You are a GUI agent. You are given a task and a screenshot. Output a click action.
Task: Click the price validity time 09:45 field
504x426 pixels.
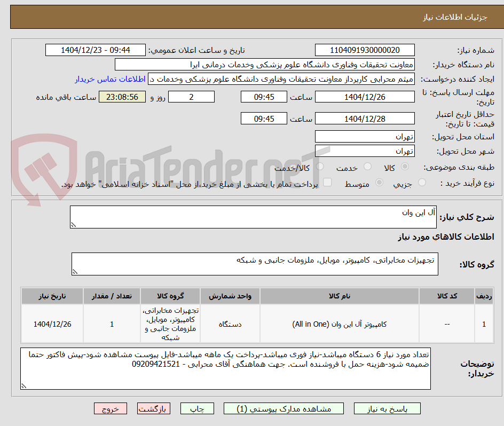pyautogui.click(x=264, y=119)
